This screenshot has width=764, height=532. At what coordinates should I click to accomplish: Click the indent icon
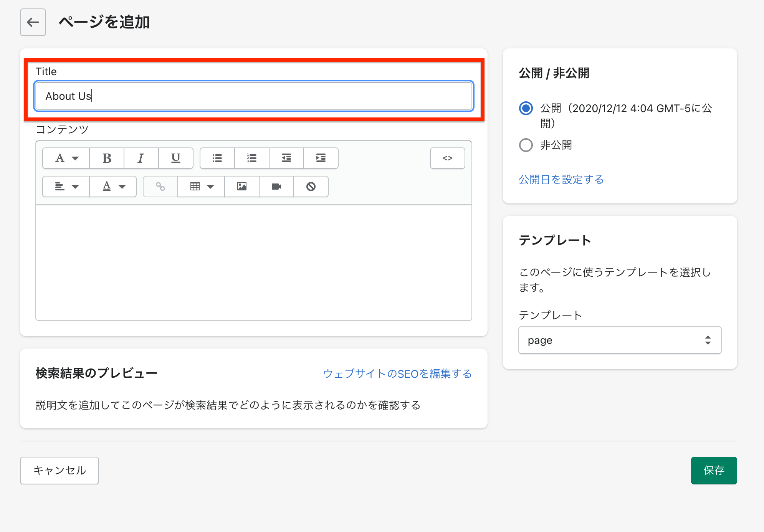click(x=321, y=158)
